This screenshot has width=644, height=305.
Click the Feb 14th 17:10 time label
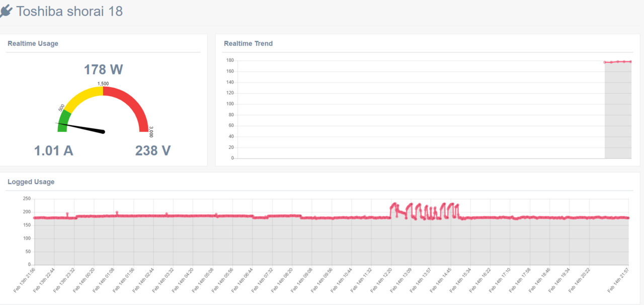tap(500, 280)
